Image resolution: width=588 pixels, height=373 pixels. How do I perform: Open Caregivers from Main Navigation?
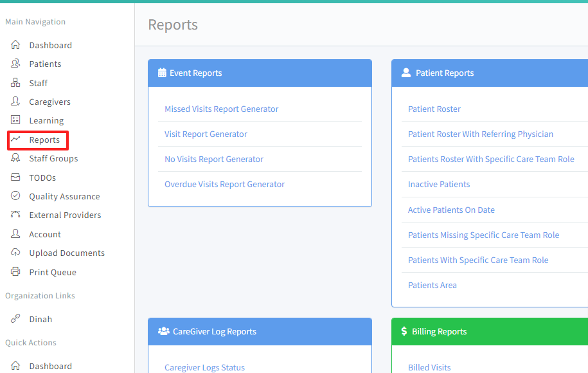pos(49,102)
